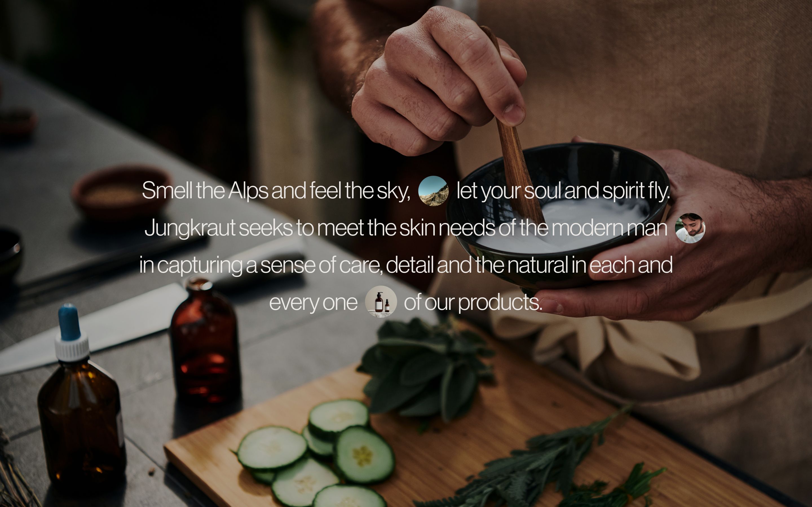
Task: Click the "of our products." text
Action: pyautogui.click(x=473, y=303)
